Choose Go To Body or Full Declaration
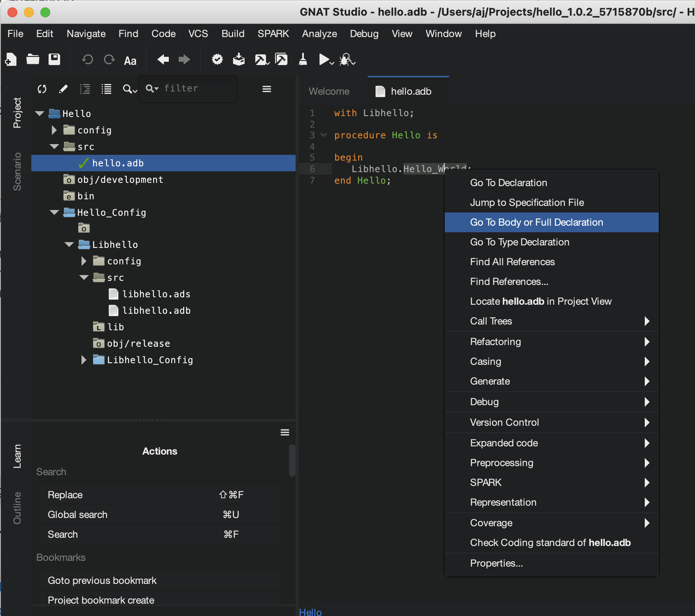The height and width of the screenshot is (616, 695). pyautogui.click(x=536, y=222)
